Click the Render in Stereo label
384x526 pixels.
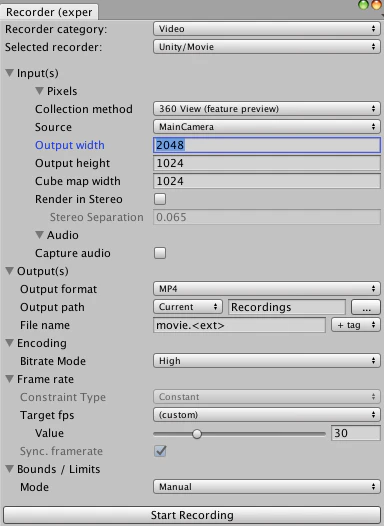tap(79, 199)
